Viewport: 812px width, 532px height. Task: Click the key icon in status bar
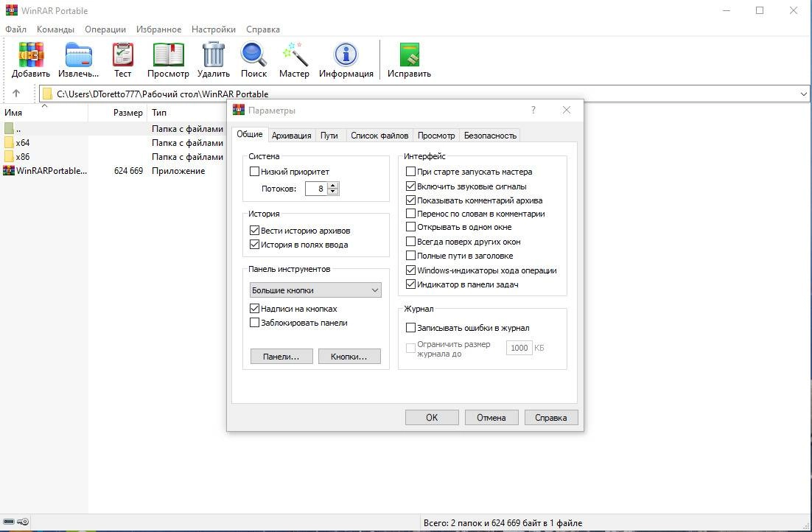click(x=22, y=522)
